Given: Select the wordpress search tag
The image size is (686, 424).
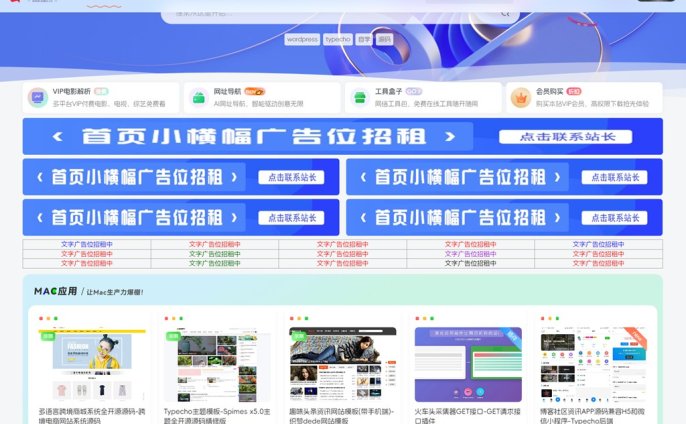Looking at the screenshot, I should point(302,39).
